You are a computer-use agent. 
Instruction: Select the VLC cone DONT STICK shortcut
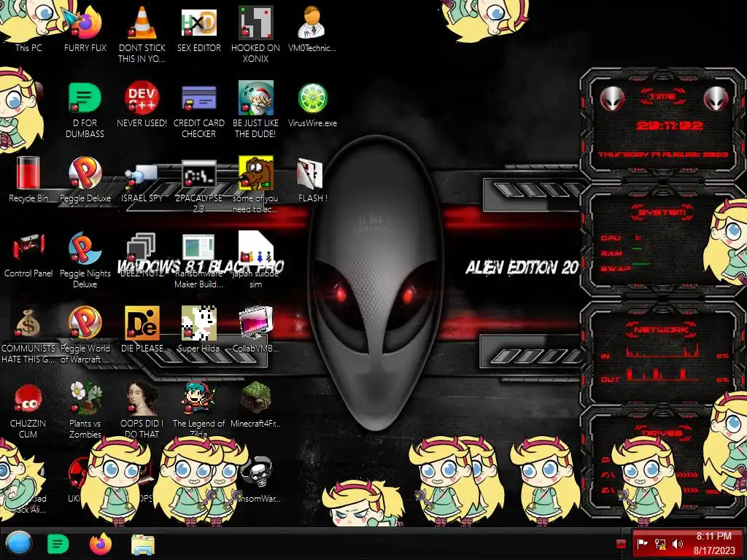pos(142,34)
